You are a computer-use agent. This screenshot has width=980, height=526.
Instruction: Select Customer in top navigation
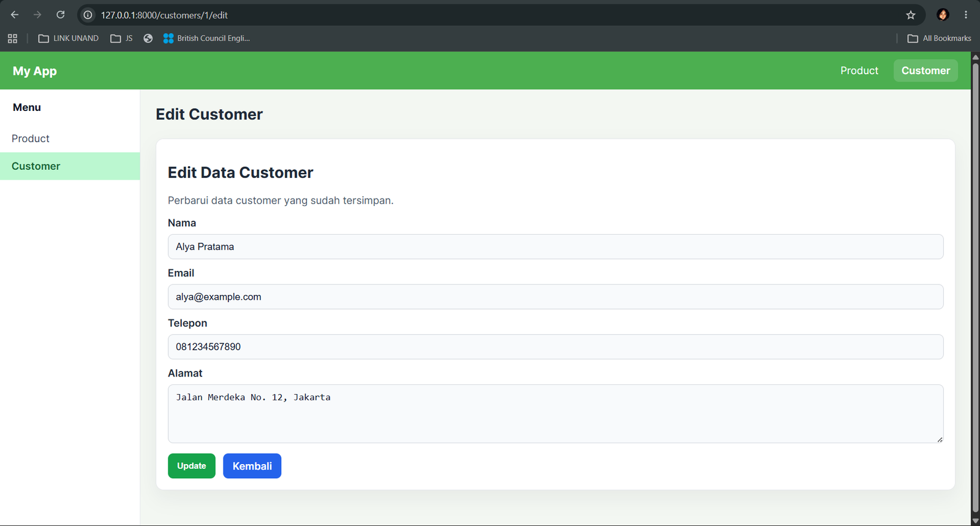point(925,71)
